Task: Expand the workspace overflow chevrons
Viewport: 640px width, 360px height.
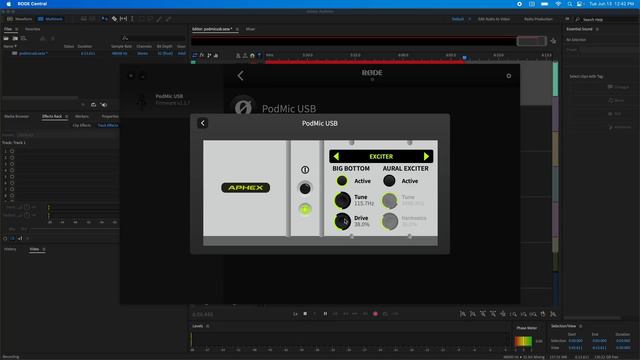Action: coord(567,19)
